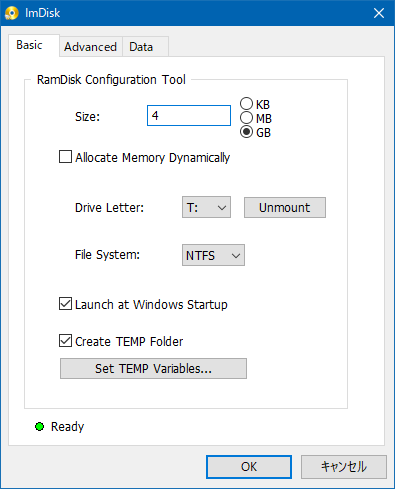Click the ImDisk app icon in title bar
The height and width of the screenshot is (489, 395).
pyautogui.click(x=12, y=13)
